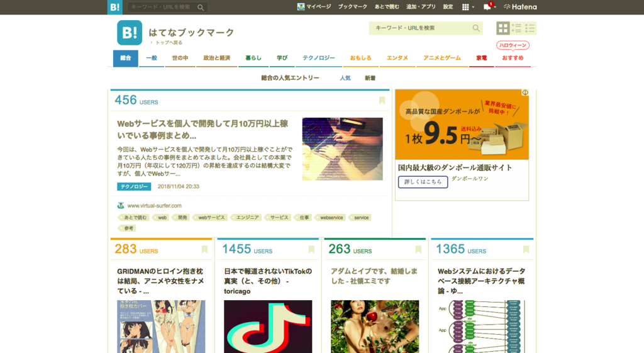Open あとで読む in top bar
The width and height of the screenshot is (644, 353).
click(x=387, y=7)
